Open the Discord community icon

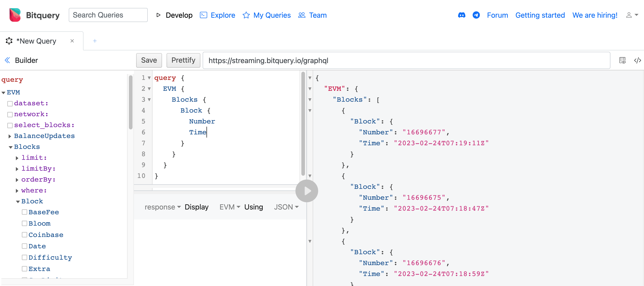coord(462,15)
